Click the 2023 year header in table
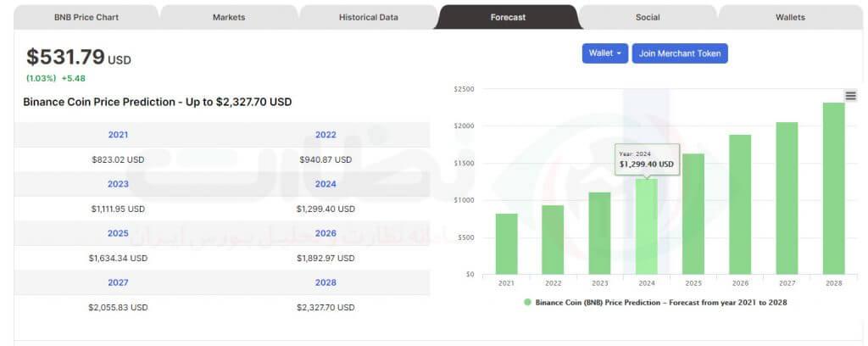This screenshot has height=346, width=868. (x=118, y=184)
